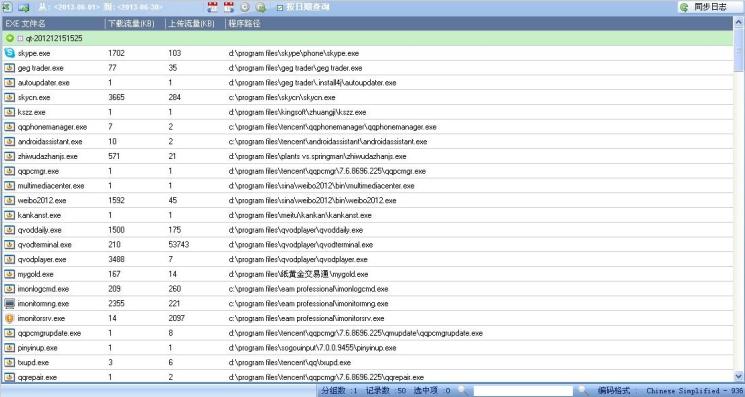Viewport: 745px width, 397px height.
Task: Select the qvodterminal.exe row
Action: (x=367, y=245)
